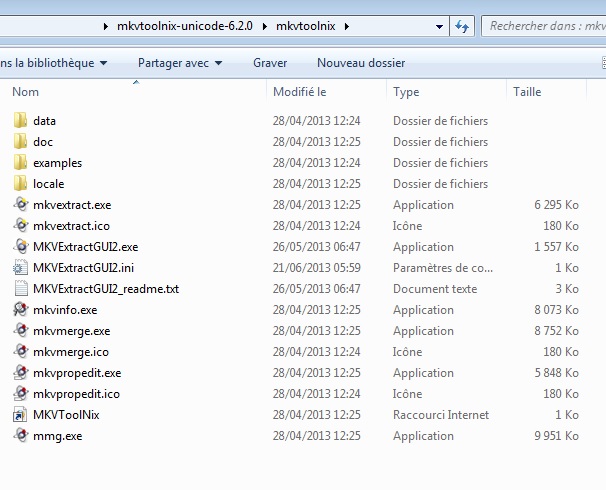Click the mkvpropedit.exe application icon
The image size is (606, 490).
click(x=21, y=373)
